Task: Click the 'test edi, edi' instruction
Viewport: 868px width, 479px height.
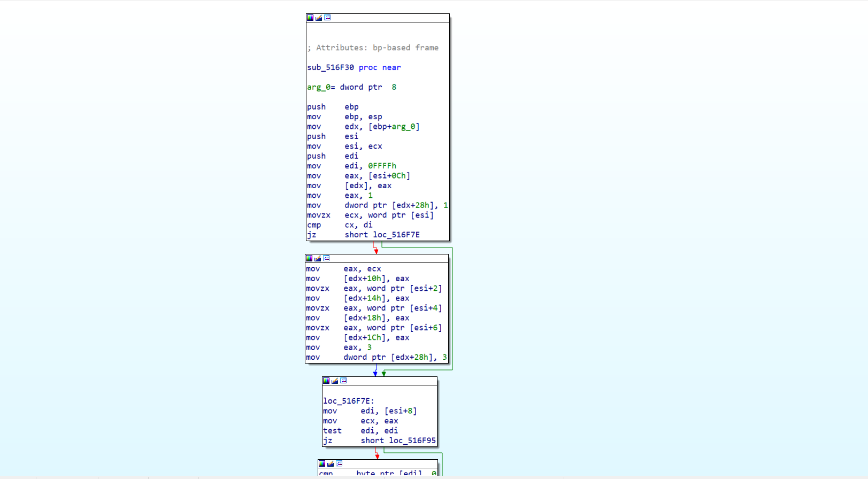Action: [x=360, y=431]
